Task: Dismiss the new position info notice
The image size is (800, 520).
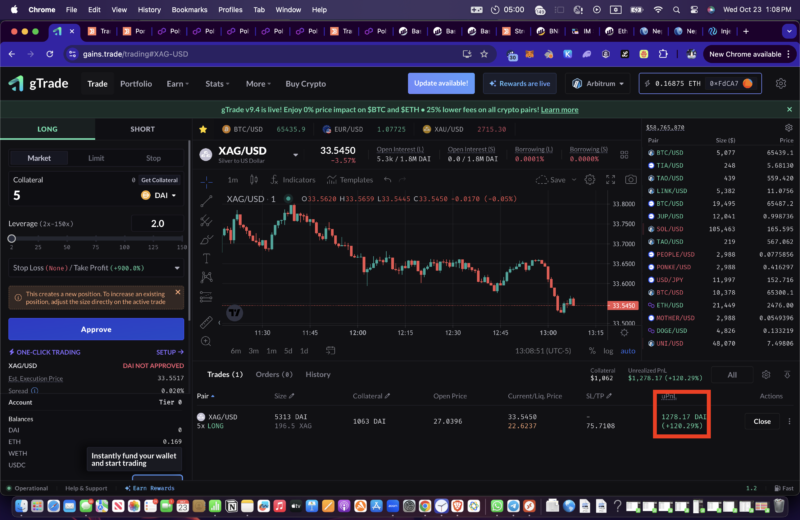Action: [x=178, y=292]
